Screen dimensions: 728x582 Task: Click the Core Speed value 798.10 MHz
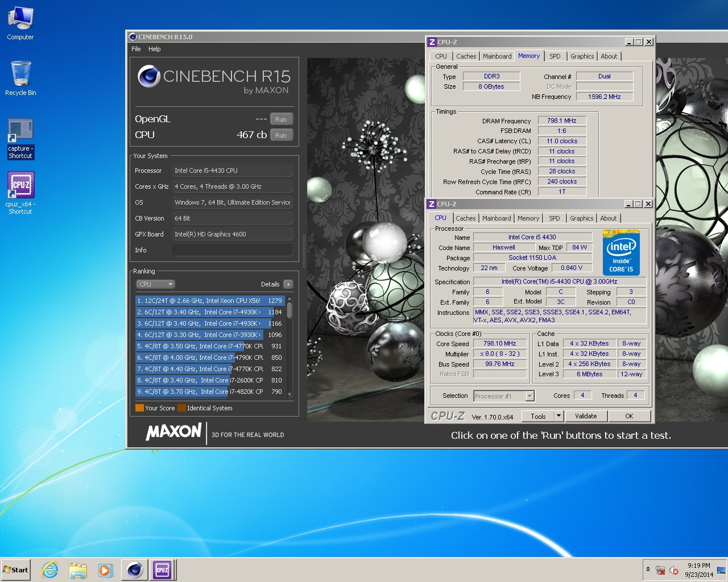pos(500,344)
